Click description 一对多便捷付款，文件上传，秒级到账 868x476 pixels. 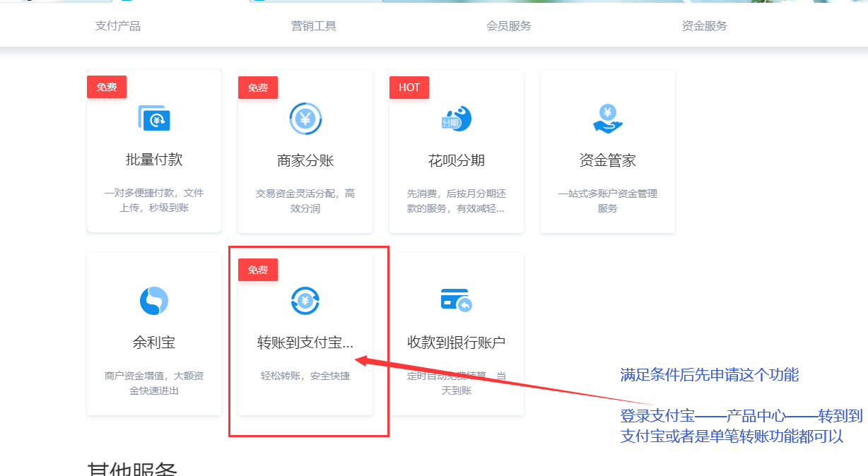pyautogui.click(x=154, y=201)
